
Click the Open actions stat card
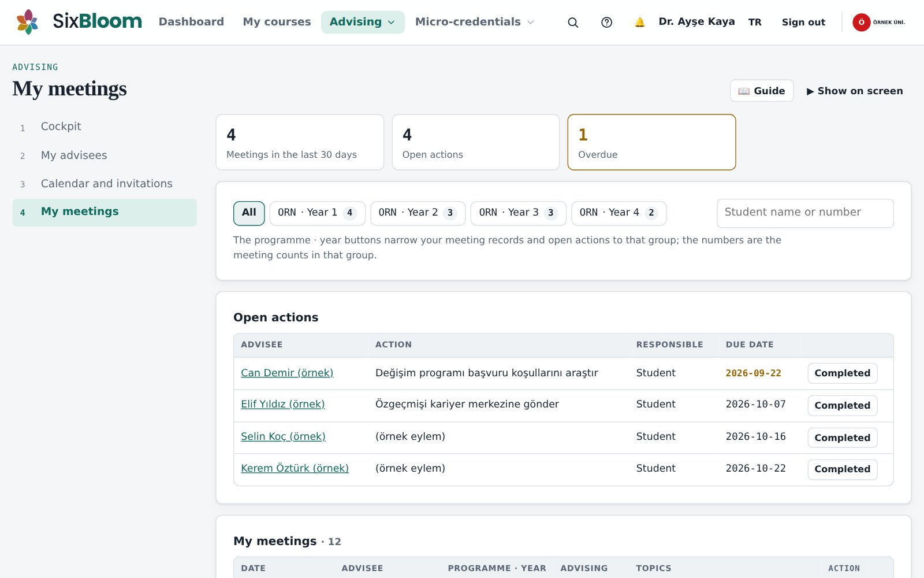coord(475,142)
